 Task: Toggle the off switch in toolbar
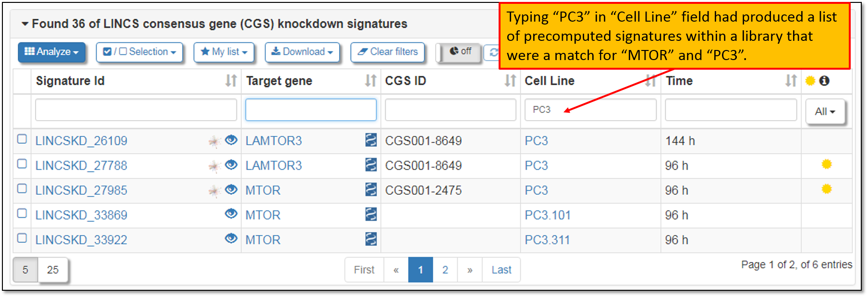[460, 52]
